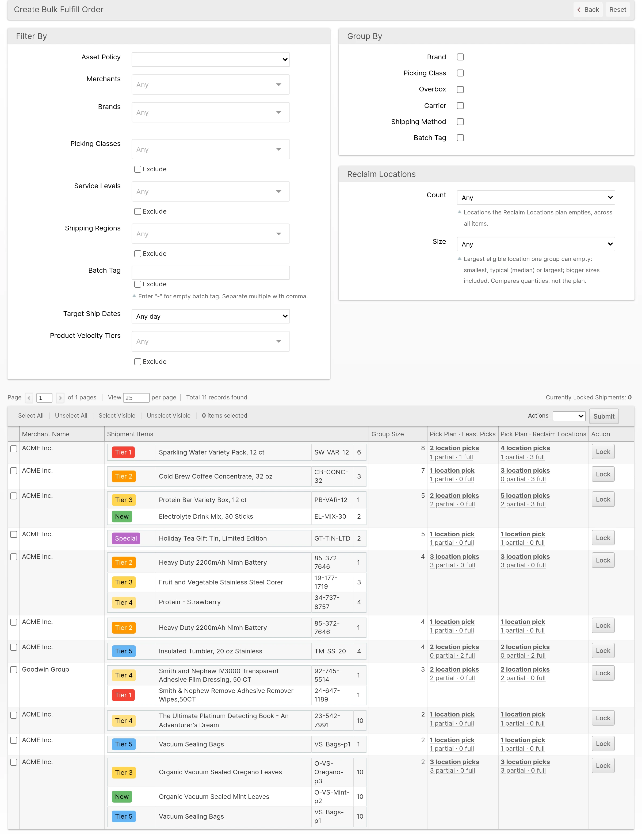This screenshot has width=642, height=840.
Task: Lock the Sparkling Water Variety Pack group
Action: pyautogui.click(x=603, y=452)
